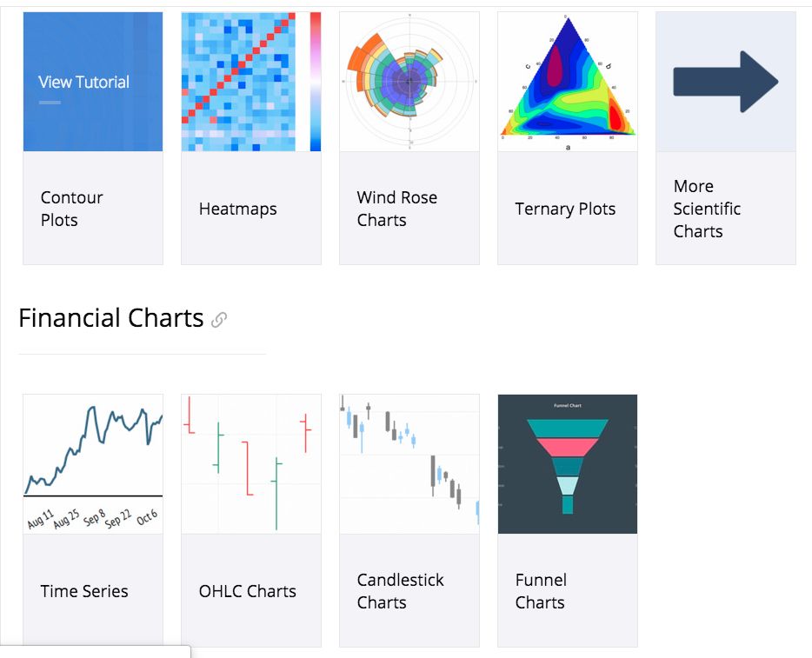812x658 pixels.
Task: Go to Wind Rose Charts label
Action: [x=397, y=209]
